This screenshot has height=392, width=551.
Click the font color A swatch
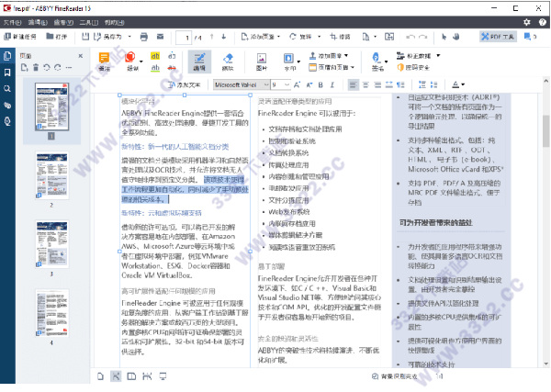[x=455, y=84]
